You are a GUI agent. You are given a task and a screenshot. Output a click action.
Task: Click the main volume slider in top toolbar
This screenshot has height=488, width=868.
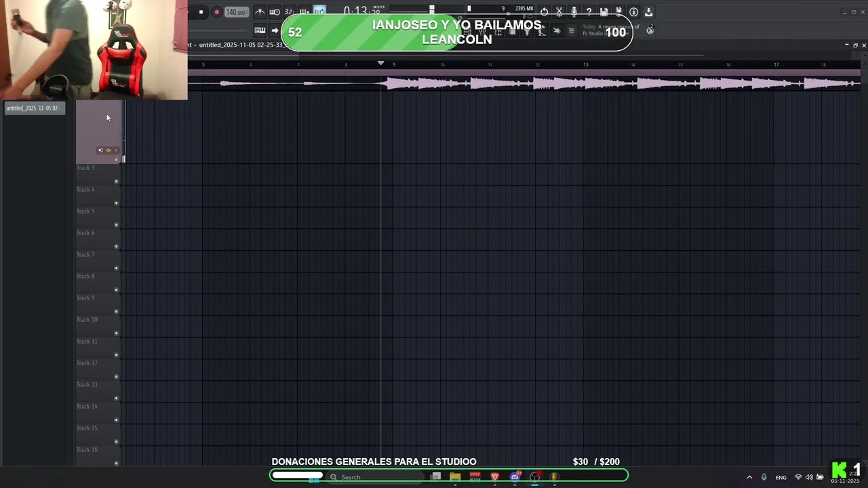pyautogui.click(x=431, y=10)
